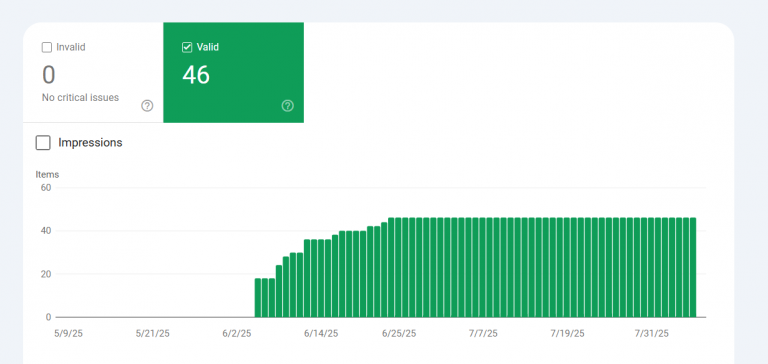Click the last green bar on the chart
This screenshot has width=768, height=364.
click(693, 267)
